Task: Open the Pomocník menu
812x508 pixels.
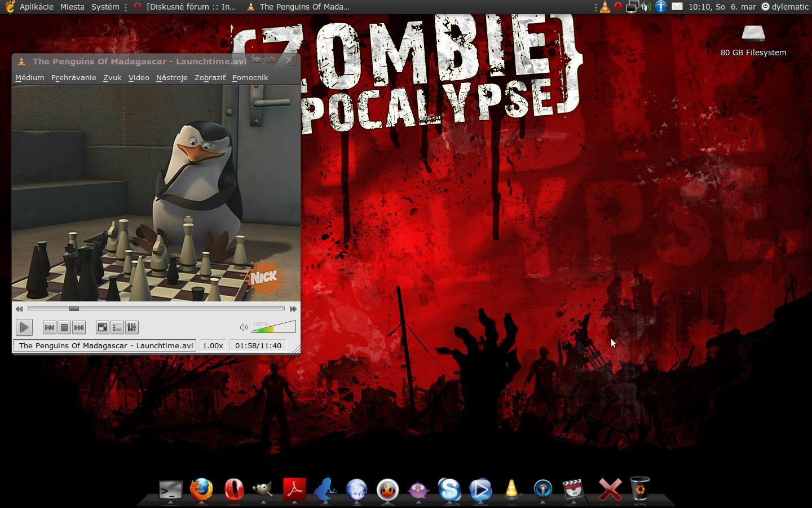Action: (x=250, y=77)
